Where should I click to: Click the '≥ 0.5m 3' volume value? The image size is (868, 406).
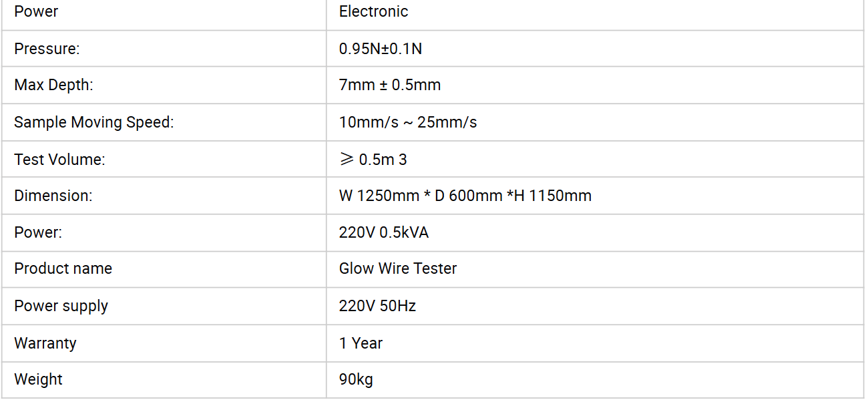pos(373,160)
